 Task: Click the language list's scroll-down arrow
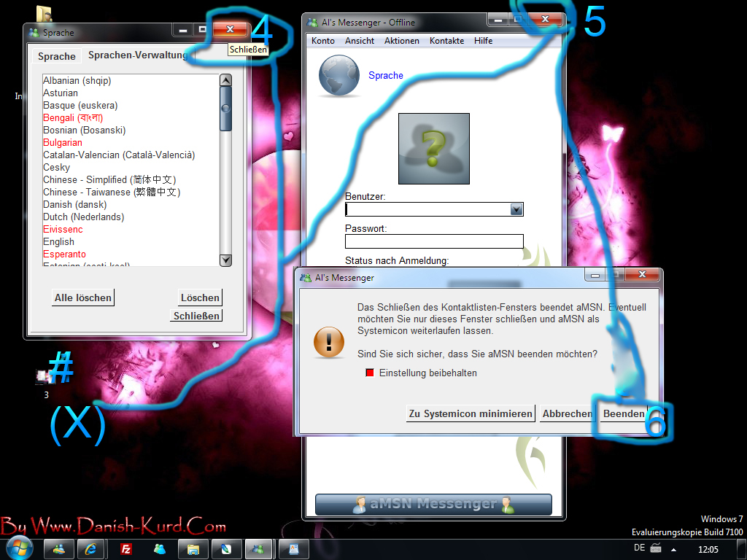pos(226,260)
